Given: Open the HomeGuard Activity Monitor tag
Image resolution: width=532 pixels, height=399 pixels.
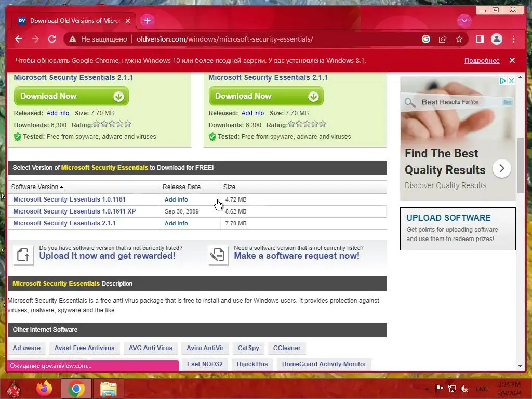Looking at the screenshot, I should pos(324,364).
